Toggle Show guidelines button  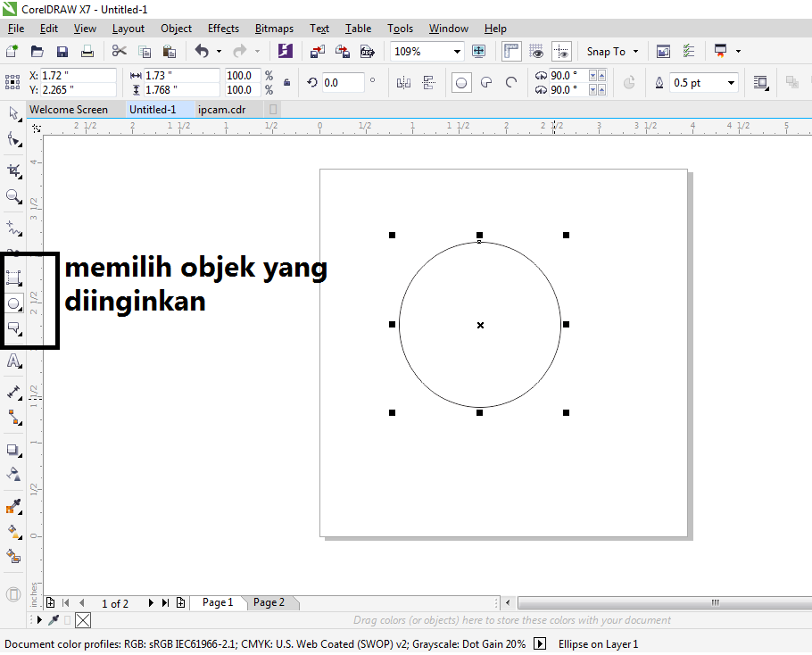(x=561, y=51)
